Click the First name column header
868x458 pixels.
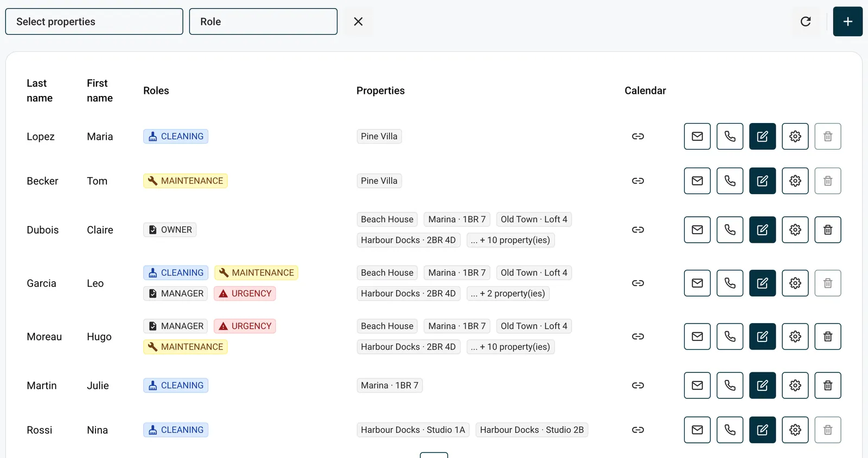pyautogui.click(x=100, y=91)
